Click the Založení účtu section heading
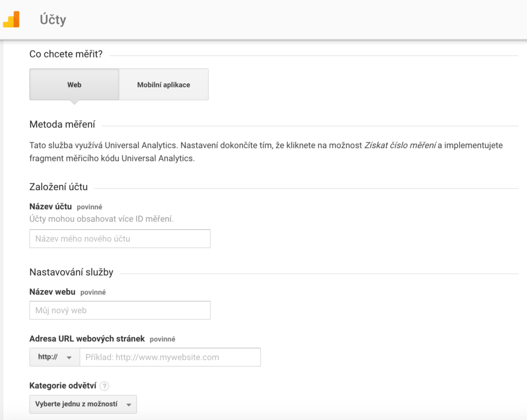This screenshot has width=527, height=420. [x=59, y=187]
